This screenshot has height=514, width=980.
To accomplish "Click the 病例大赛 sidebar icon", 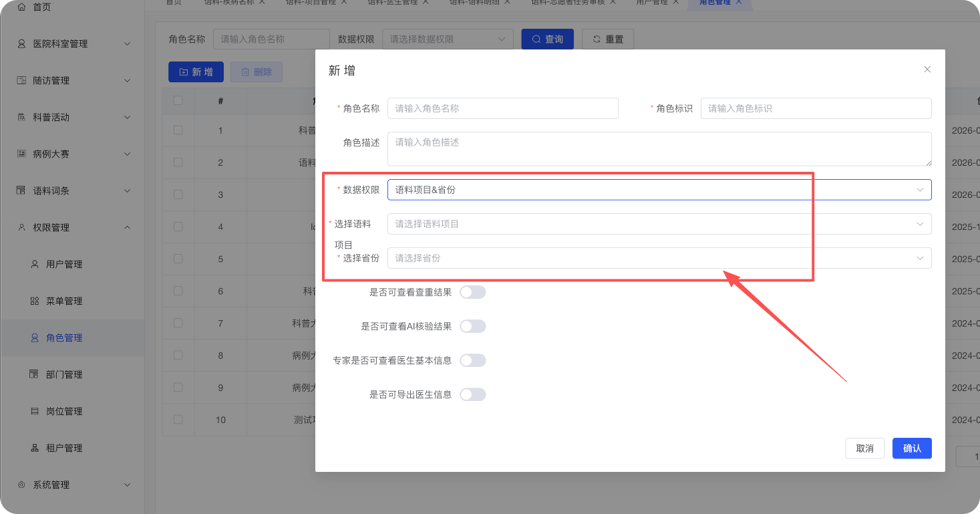I will click(21, 154).
